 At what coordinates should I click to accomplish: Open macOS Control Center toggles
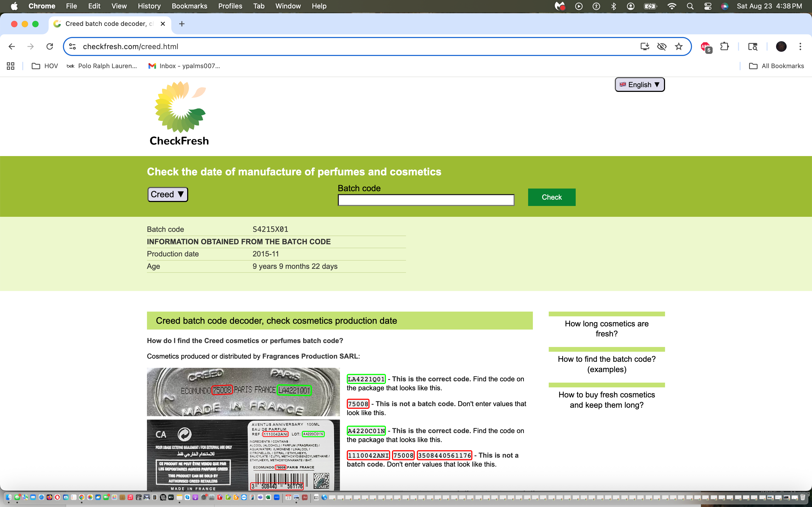click(708, 6)
